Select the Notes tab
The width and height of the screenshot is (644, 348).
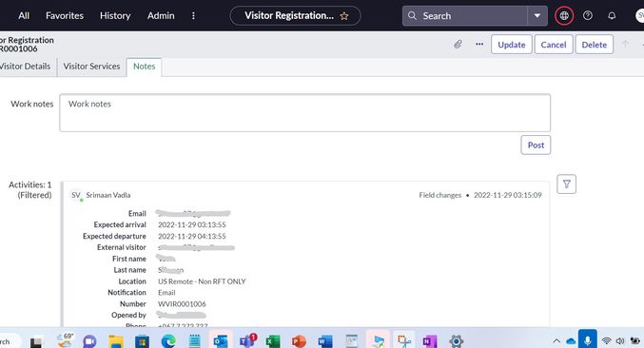click(145, 67)
